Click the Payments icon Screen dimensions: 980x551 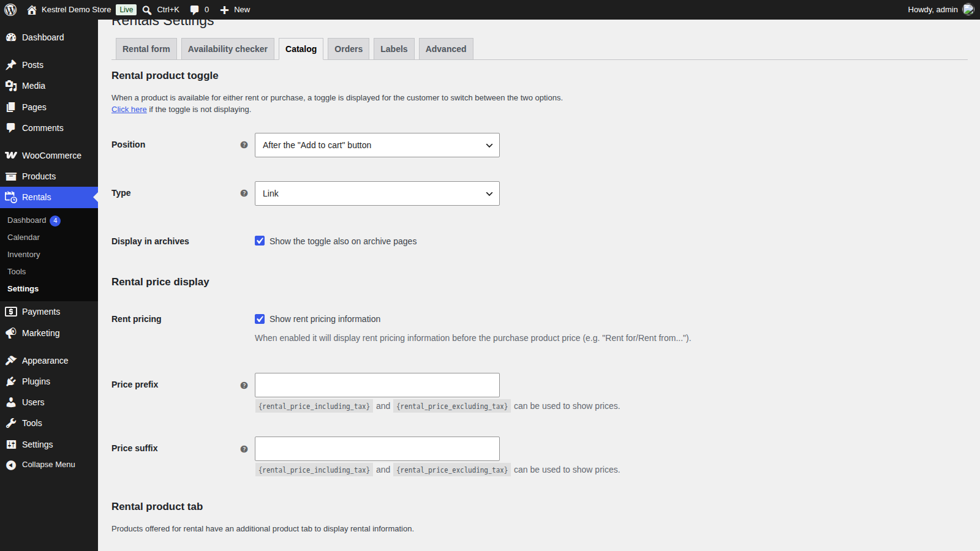click(11, 312)
